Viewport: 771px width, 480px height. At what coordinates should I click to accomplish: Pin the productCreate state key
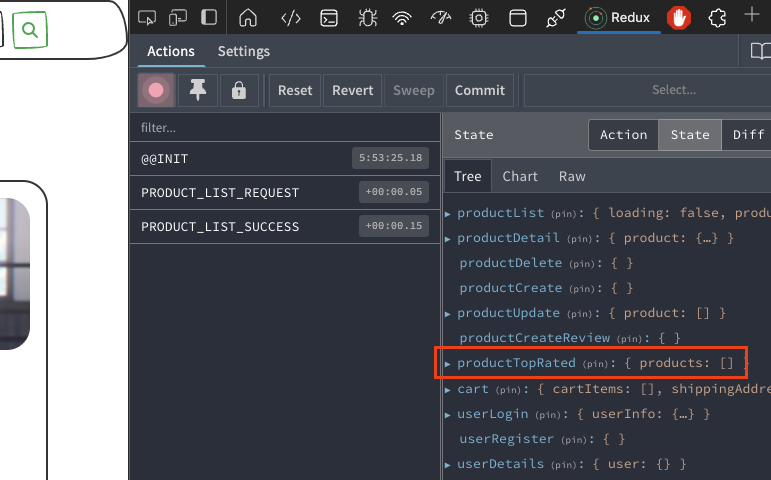(x=582, y=289)
